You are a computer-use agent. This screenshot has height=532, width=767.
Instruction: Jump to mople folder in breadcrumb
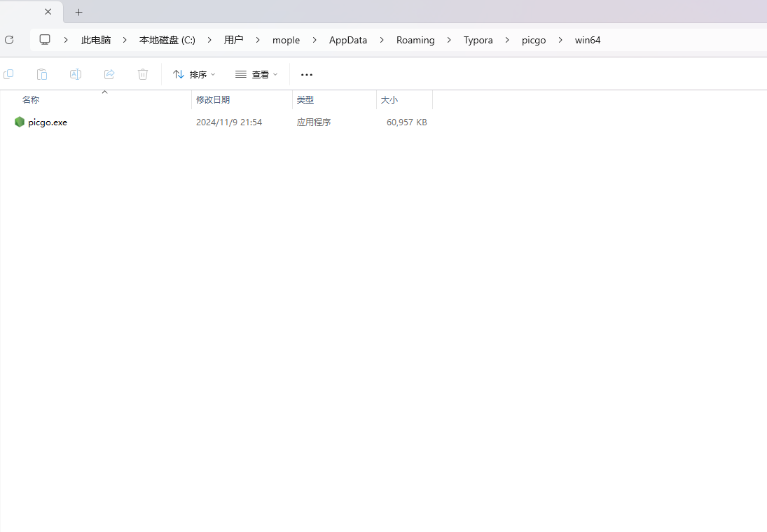click(286, 40)
